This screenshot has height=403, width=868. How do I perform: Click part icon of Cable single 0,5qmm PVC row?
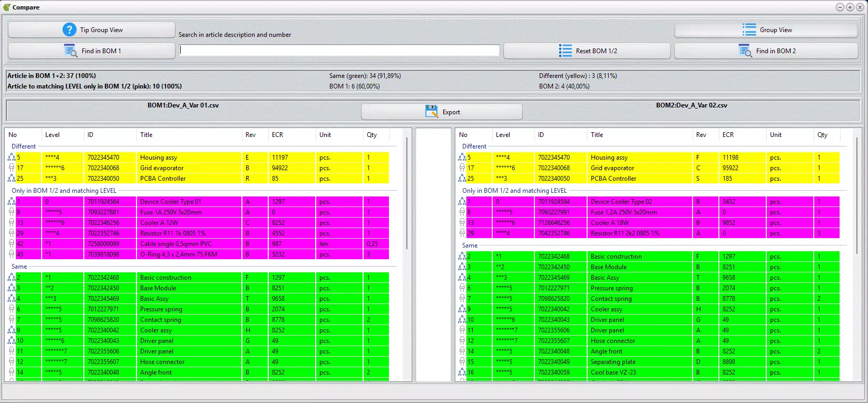pos(12,243)
